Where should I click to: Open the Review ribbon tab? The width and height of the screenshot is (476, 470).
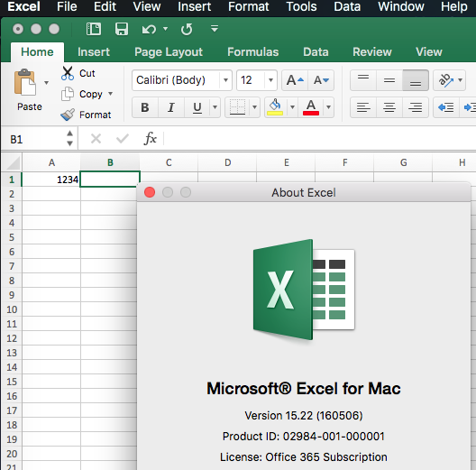(x=372, y=52)
